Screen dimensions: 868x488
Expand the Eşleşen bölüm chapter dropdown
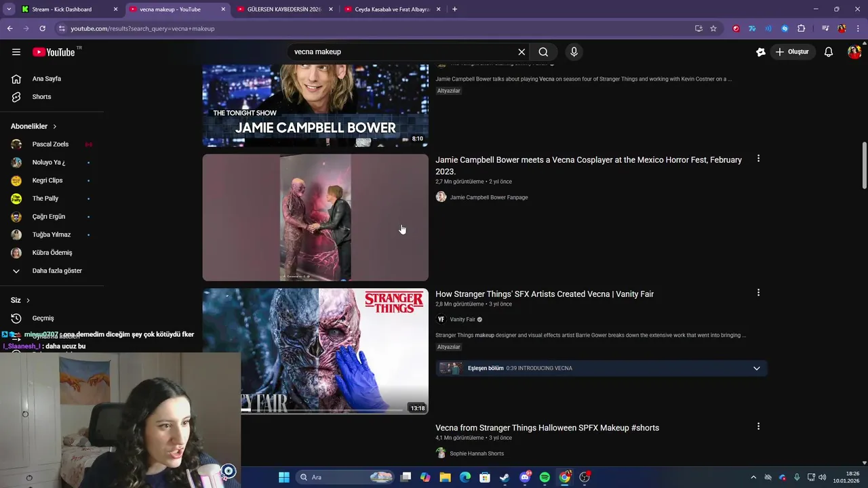756,368
